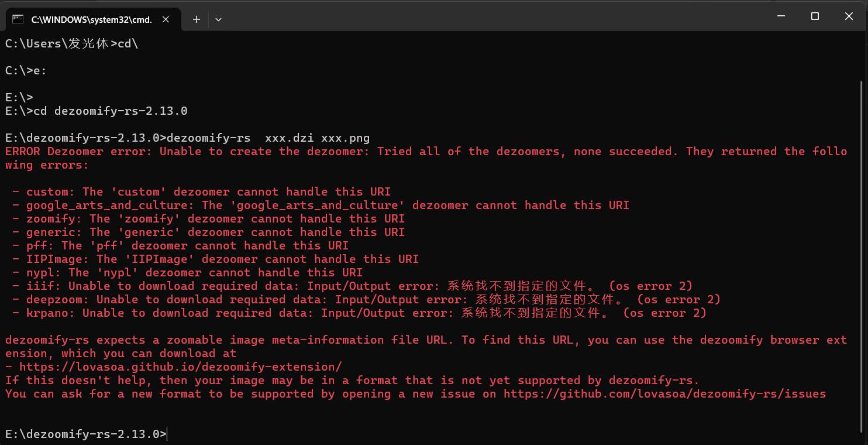
Task: Minimize the terminal window
Action: coord(781,16)
